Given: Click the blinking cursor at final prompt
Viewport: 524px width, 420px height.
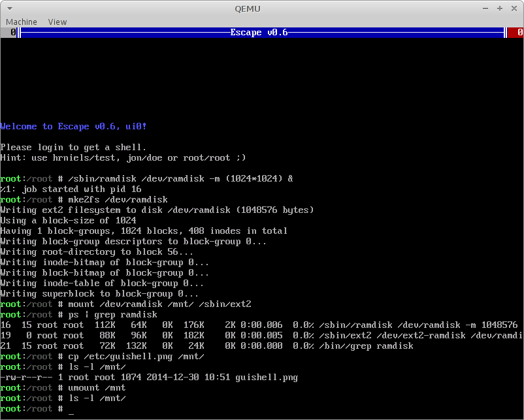Looking at the screenshot, I should (x=71, y=413).
